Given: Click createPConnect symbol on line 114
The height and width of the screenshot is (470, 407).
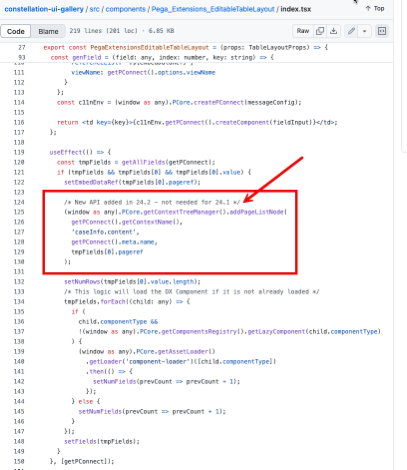Looking at the screenshot, I should (x=219, y=102).
